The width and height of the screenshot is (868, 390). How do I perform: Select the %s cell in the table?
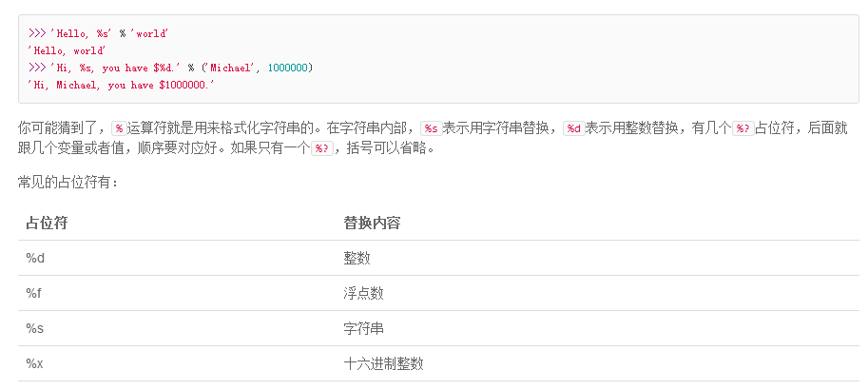(35, 328)
